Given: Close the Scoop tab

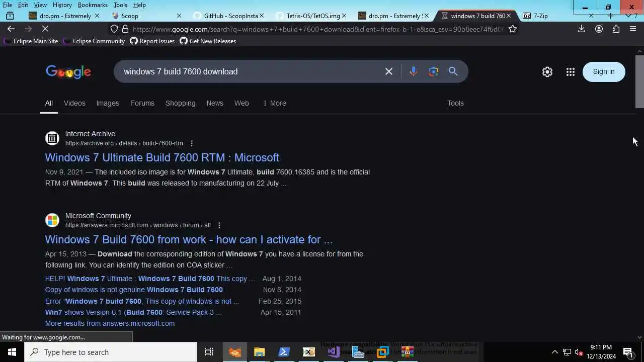Looking at the screenshot, I should point(179,16).
